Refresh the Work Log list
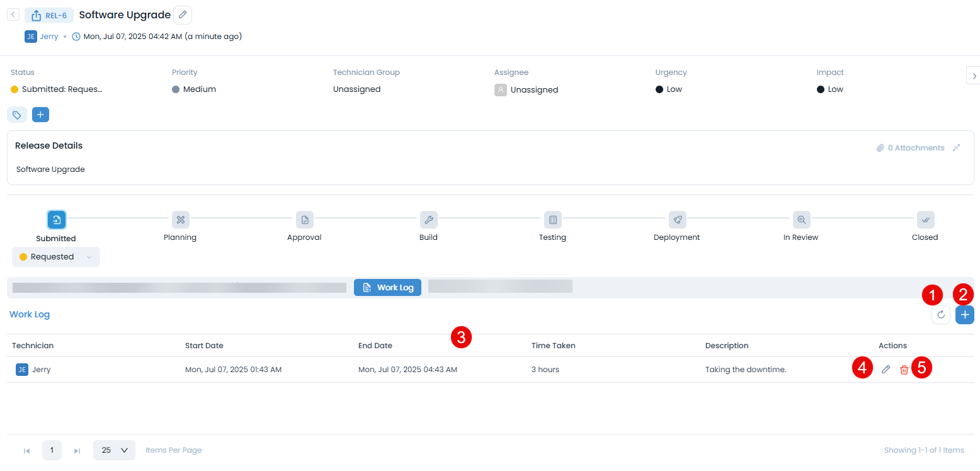This screenshot has width=980, height=471. (941, 315)
